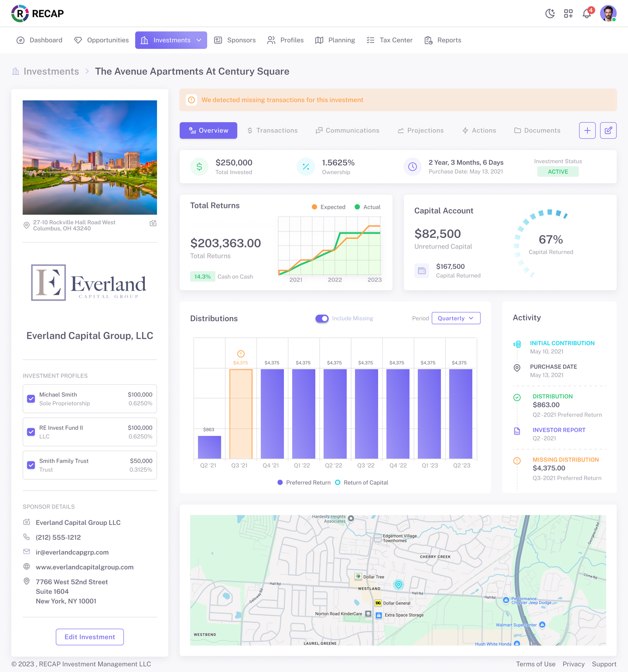This screenshot has width=628, height=672.
Task: Click the camera icon under property photo
Action: point(153,223)
